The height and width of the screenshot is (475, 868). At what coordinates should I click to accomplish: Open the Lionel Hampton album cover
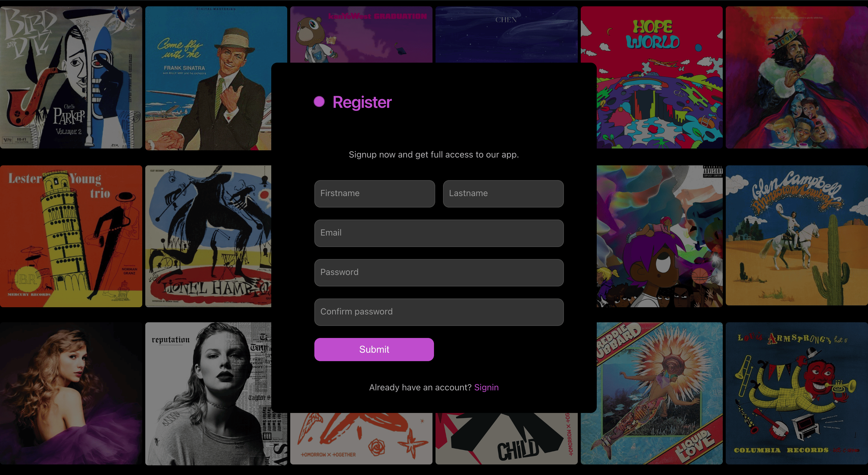(208, 236)
